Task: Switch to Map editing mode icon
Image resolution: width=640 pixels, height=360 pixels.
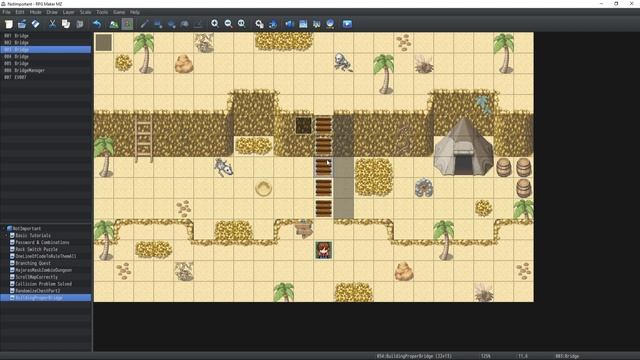Action: click(x=114, y=24)
